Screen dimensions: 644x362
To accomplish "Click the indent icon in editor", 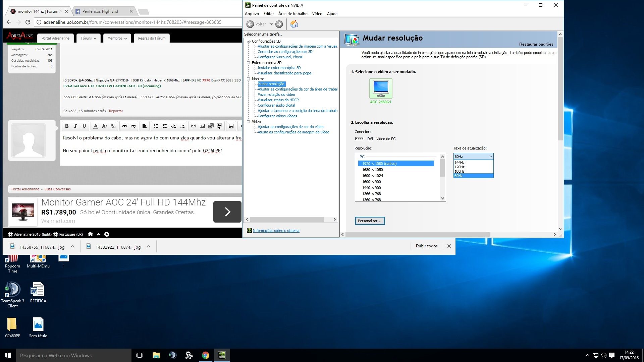I will (182, 126).
